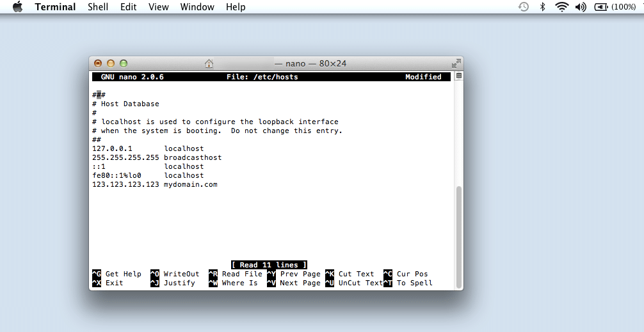Click the home folder proxy icon in title bar
This screenshot has width=644, height=332.
tap(209, 63)
